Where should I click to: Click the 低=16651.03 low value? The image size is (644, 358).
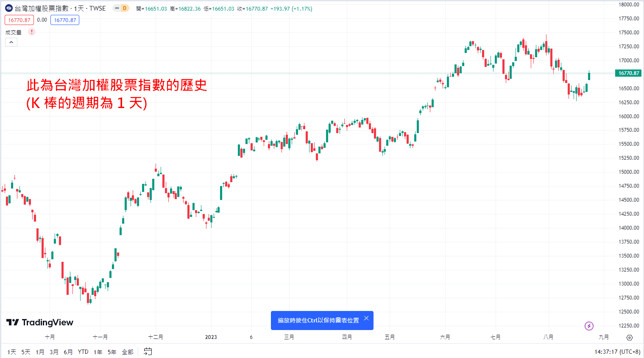219,8
